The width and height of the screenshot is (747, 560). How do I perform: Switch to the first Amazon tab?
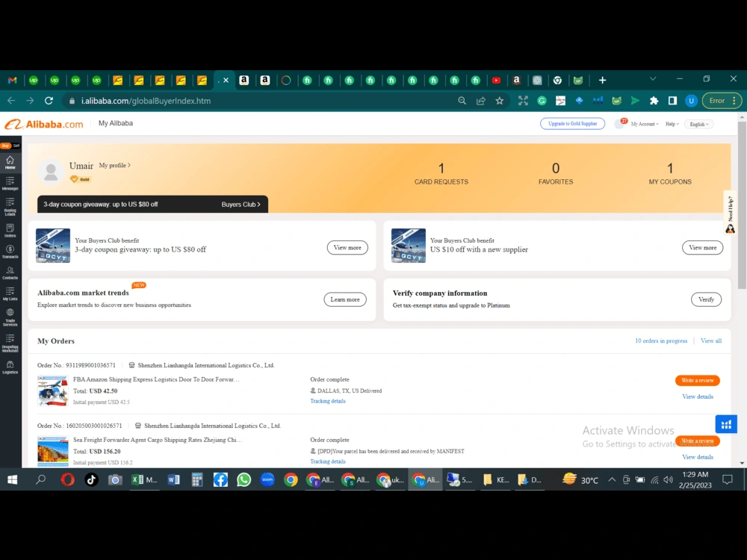point(244,81)
